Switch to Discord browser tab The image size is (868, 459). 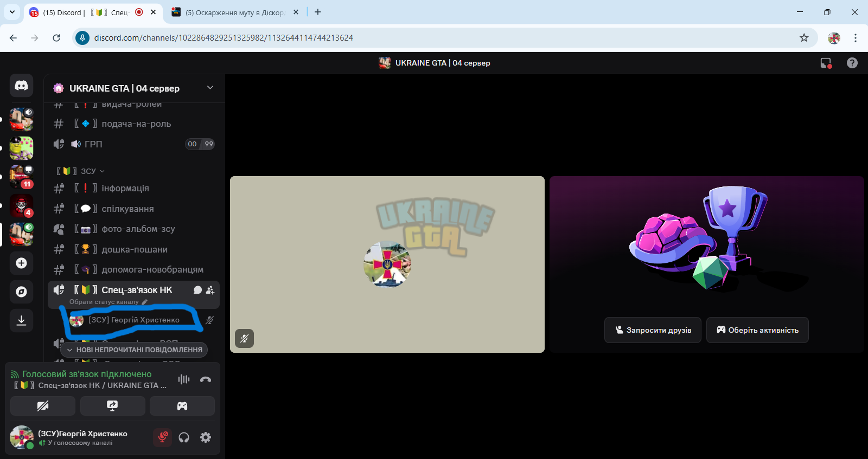(85, 12)
